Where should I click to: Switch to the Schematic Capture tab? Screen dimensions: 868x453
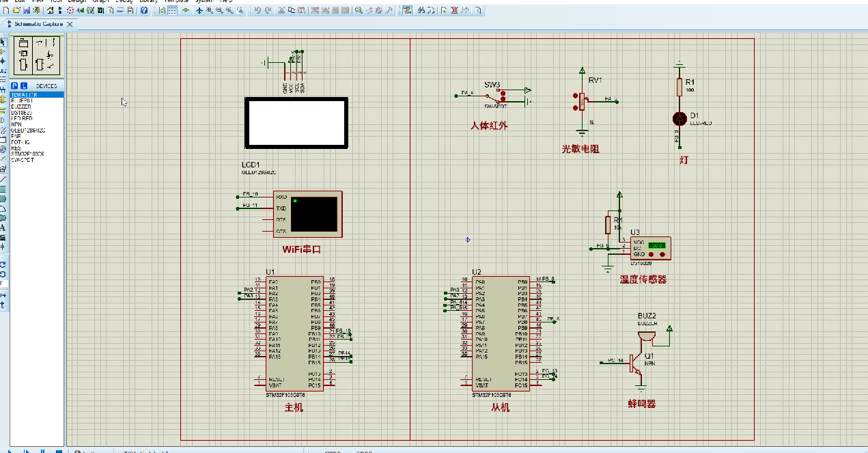[38, 23]
